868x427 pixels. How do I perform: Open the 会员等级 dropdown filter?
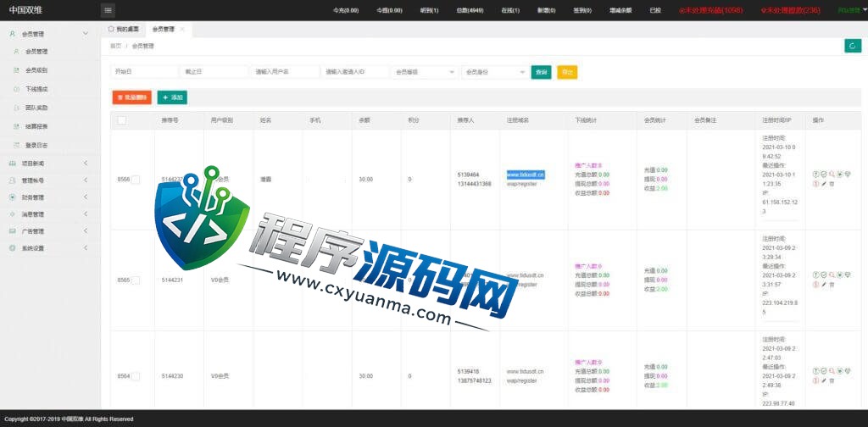click(425, 72)
